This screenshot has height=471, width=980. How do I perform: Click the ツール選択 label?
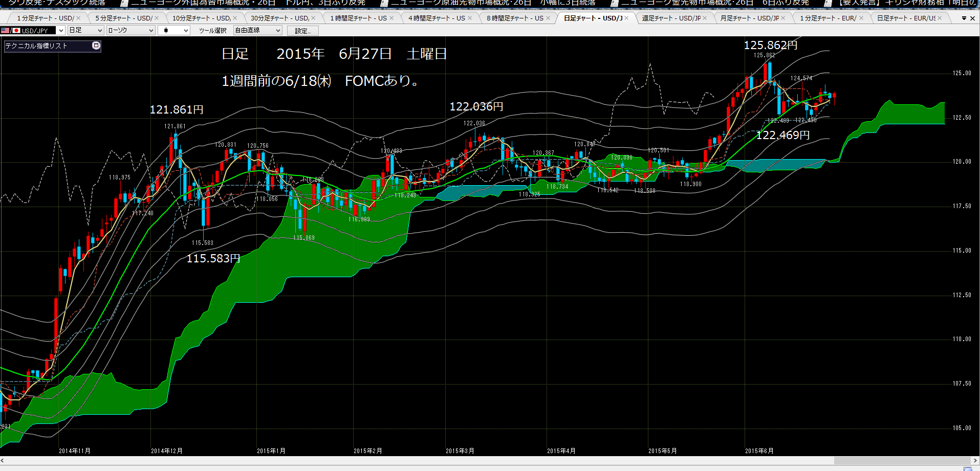[213, 31]
